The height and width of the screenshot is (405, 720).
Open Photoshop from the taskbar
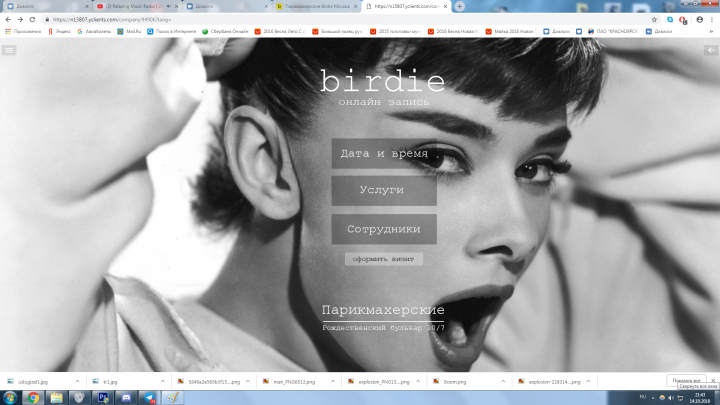click(x=103, y=398)
